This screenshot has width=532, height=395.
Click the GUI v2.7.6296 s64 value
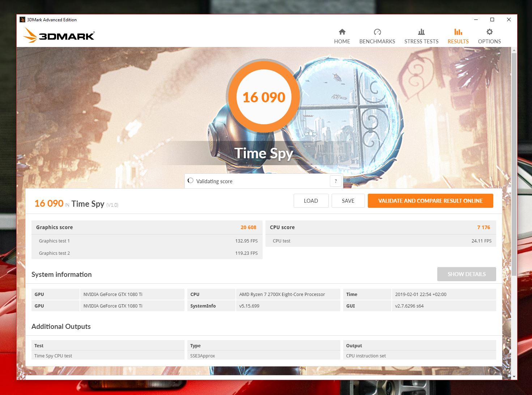(444, 306)
